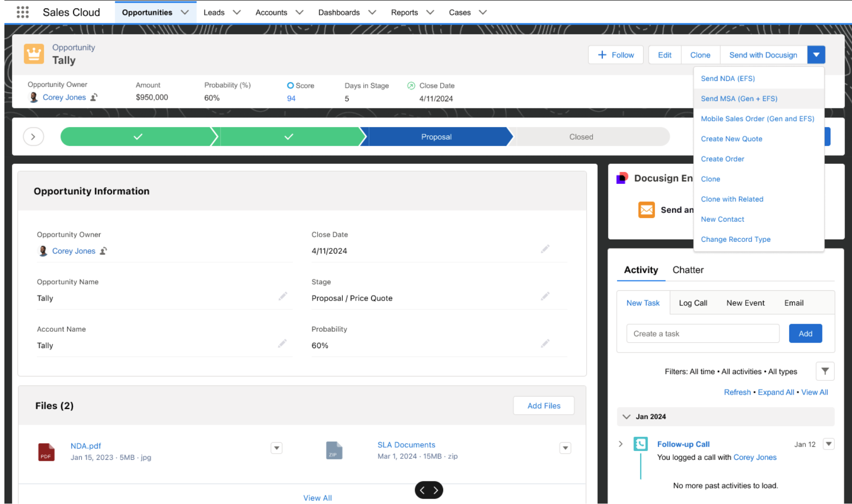Click the NDA.pdf file icon
Image resolution: width=852 pixels, height=504 pixels.
pyautogui.click(x=46, y=452)
